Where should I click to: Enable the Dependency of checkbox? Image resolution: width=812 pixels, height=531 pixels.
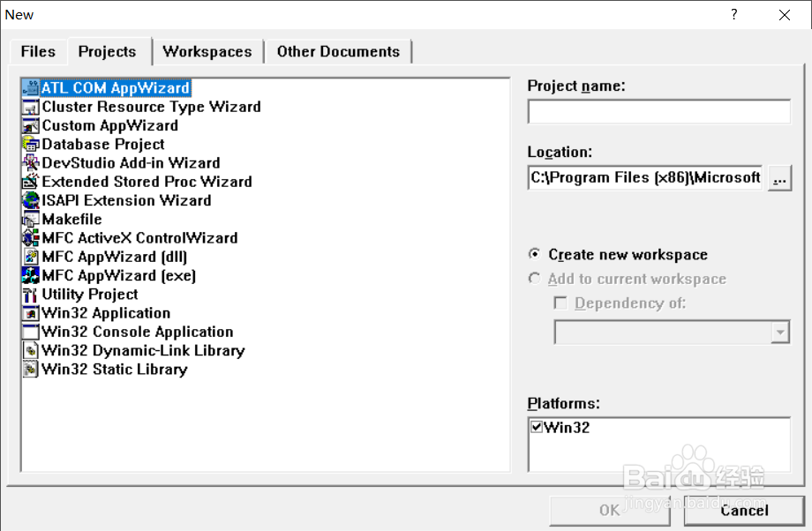[x=561, y=303]
